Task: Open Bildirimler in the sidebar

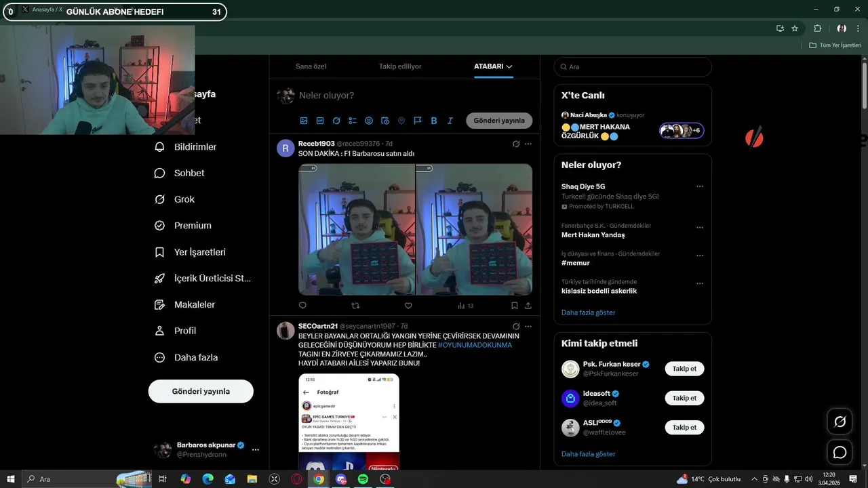Action: [186, 146]
